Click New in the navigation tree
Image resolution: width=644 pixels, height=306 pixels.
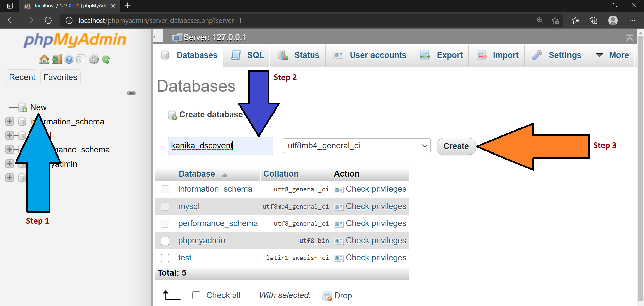(x=38, y=107)
